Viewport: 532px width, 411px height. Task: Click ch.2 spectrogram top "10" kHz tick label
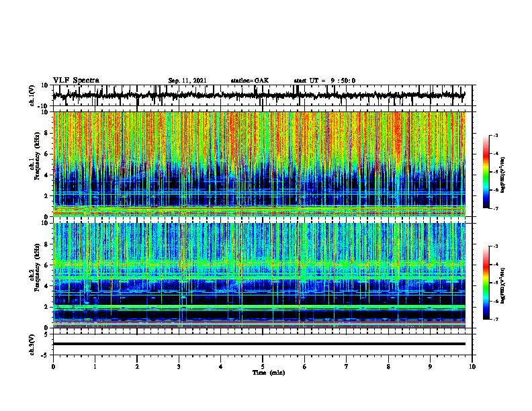point(46,223)
